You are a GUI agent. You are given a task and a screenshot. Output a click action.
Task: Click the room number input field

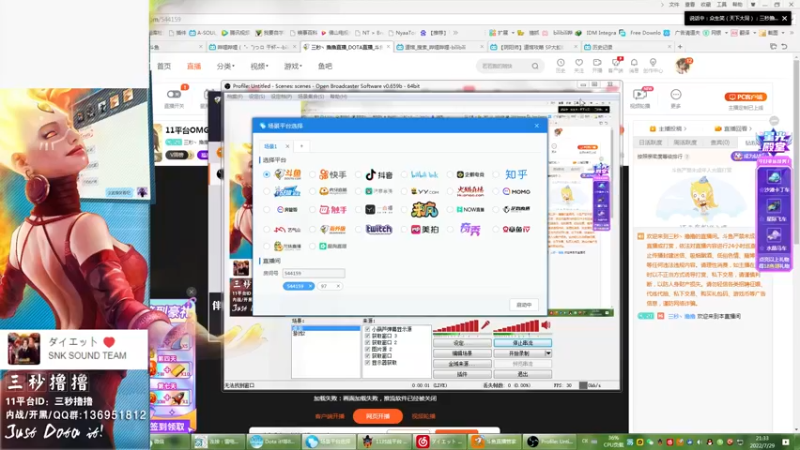click(313, 273)
